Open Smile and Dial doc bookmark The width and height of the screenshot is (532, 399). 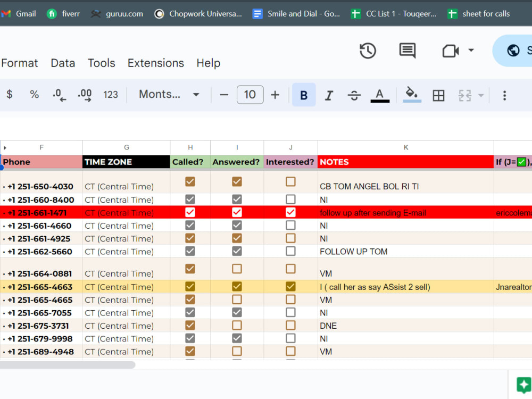(x=296, y=14)
